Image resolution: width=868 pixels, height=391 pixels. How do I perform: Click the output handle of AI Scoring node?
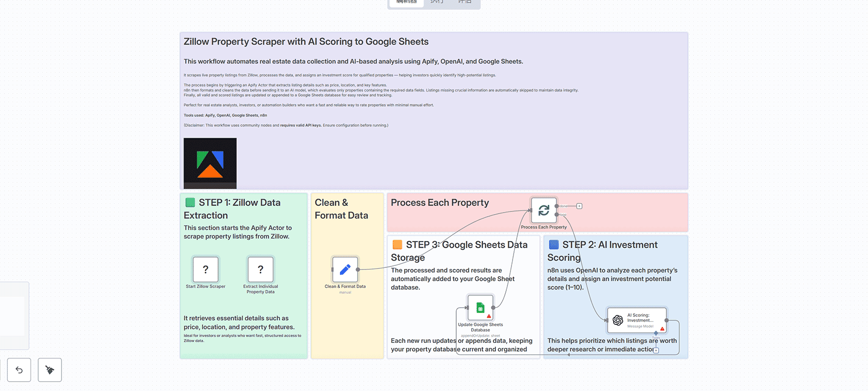click(667, 320)
